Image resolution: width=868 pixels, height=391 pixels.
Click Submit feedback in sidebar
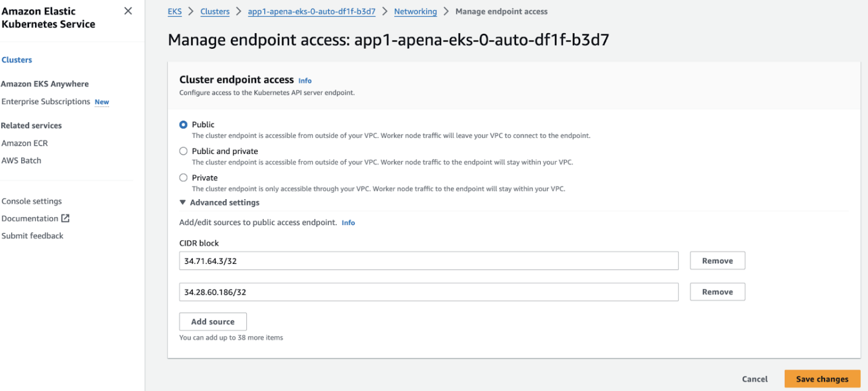tap(32, 236)
